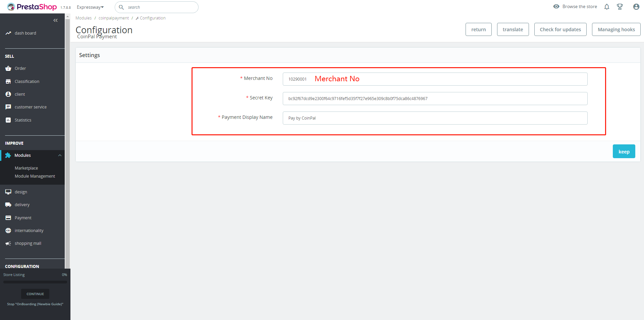This screenshot has height=320, width=644.
Task: Click the Configuration breadcrumb text
Action: pyautogui.click(x=153, y=18)
